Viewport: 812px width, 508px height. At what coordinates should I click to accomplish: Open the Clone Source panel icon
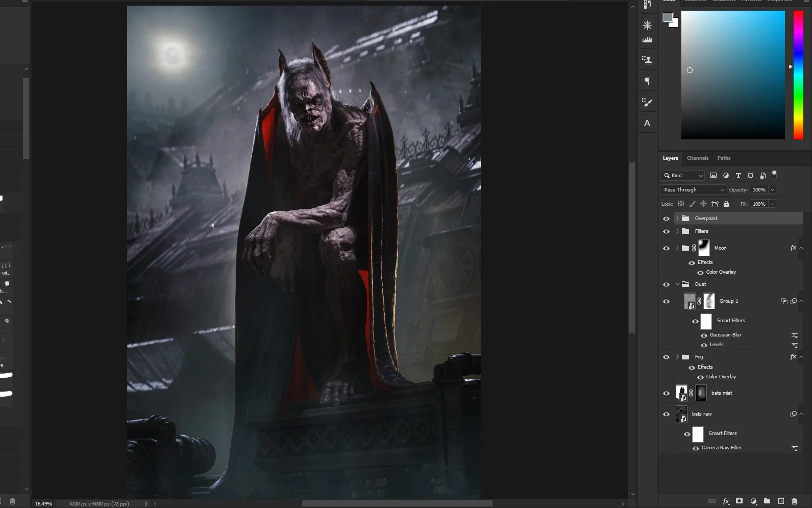[x=647, y=60]
